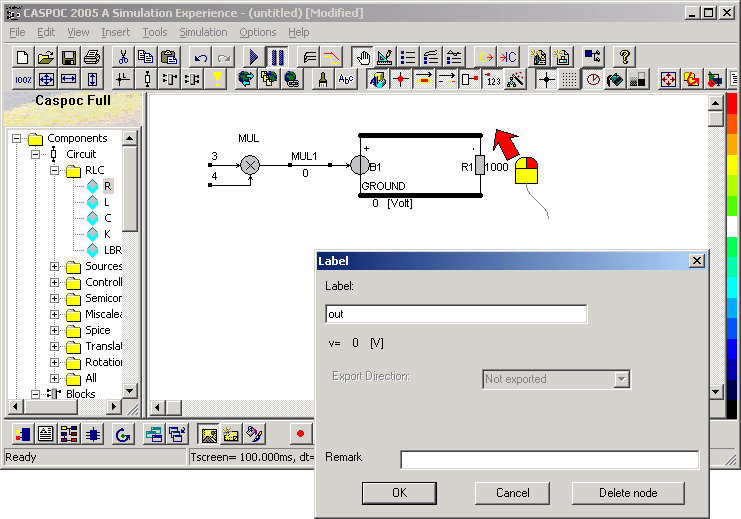The height and width of the screenshot is (519, 741).
Task: Click the Remark input field
Action: [550, 460]
